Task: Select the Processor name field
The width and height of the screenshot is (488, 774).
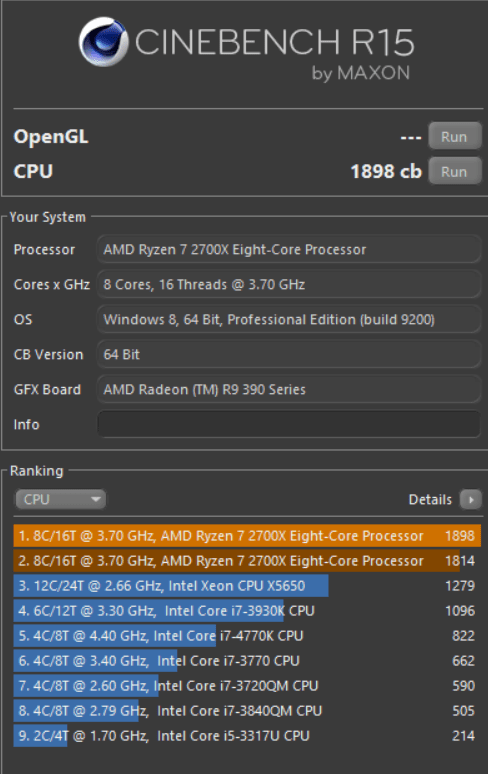Action: click(289, 249)
